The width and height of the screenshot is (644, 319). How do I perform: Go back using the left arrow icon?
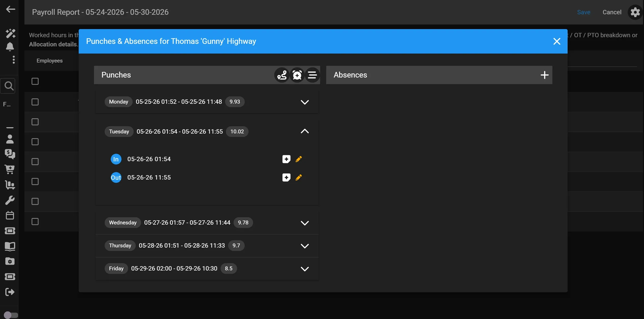[x=10, y=9]
